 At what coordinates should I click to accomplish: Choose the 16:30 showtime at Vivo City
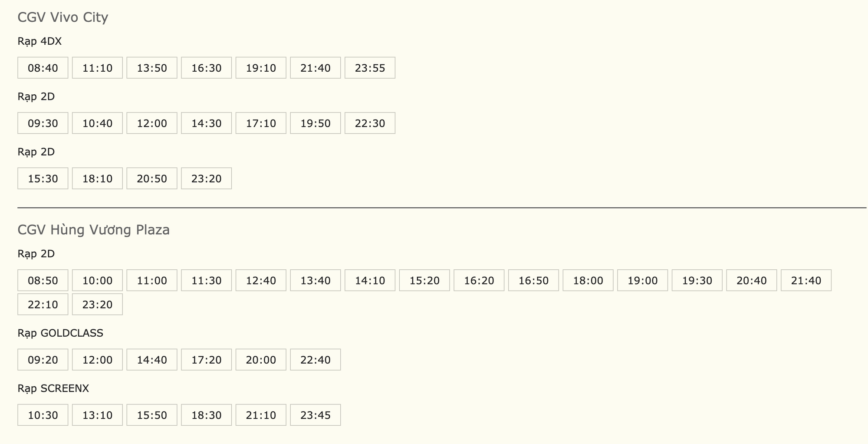click(207, 68)
